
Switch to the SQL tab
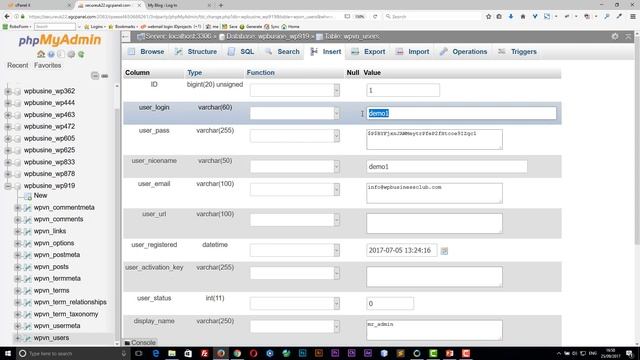pyautogui.click(x=241, y=52)
